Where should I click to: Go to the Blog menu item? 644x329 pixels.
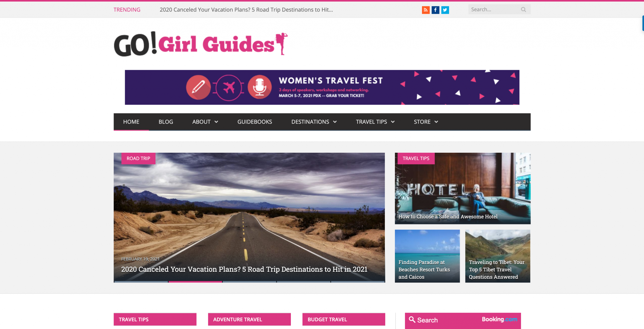pyautogui.click(x=166, y=122)
